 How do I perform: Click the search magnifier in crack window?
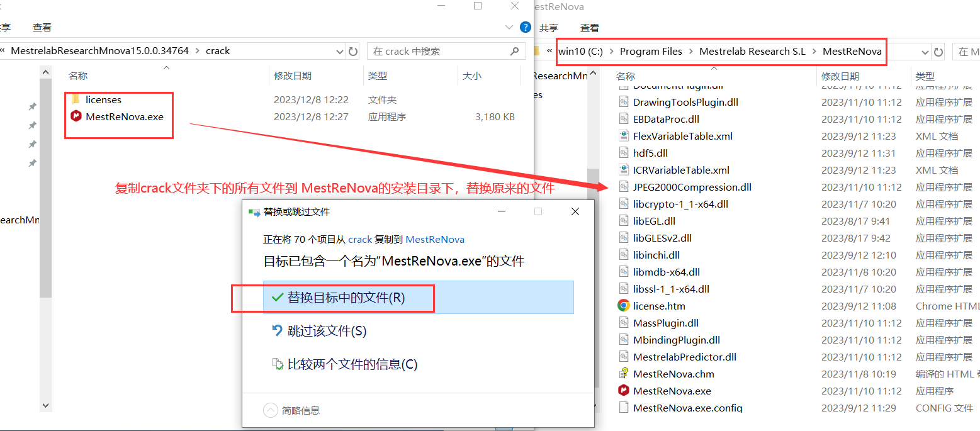tap(514, 51)
